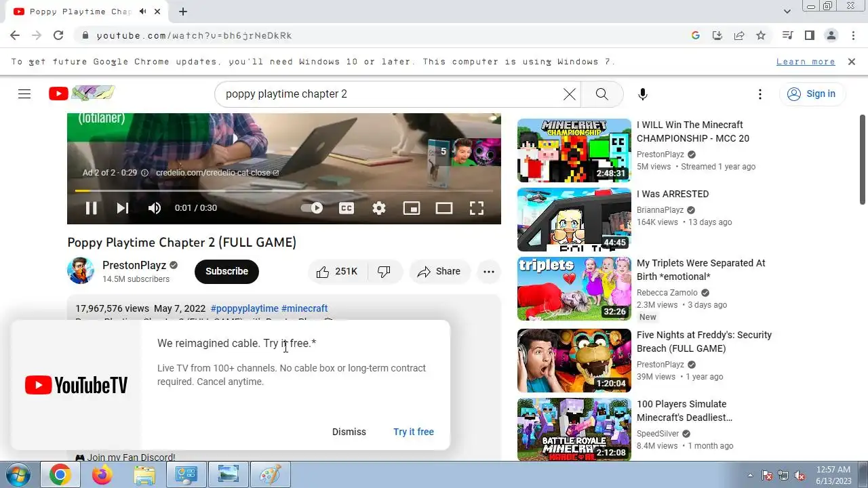The width and height of the screenshot is (868, 488).
Task: Search with voice microphone
Action: point(643,94)
